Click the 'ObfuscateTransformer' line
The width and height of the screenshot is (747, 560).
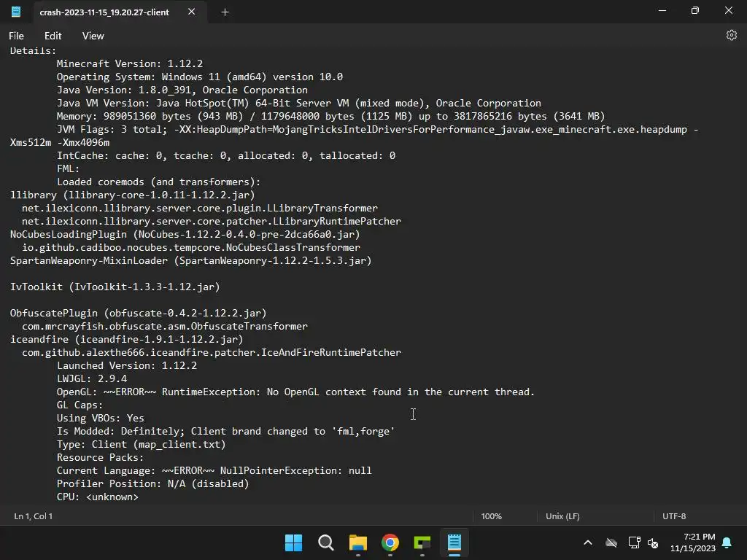point(165,326)
